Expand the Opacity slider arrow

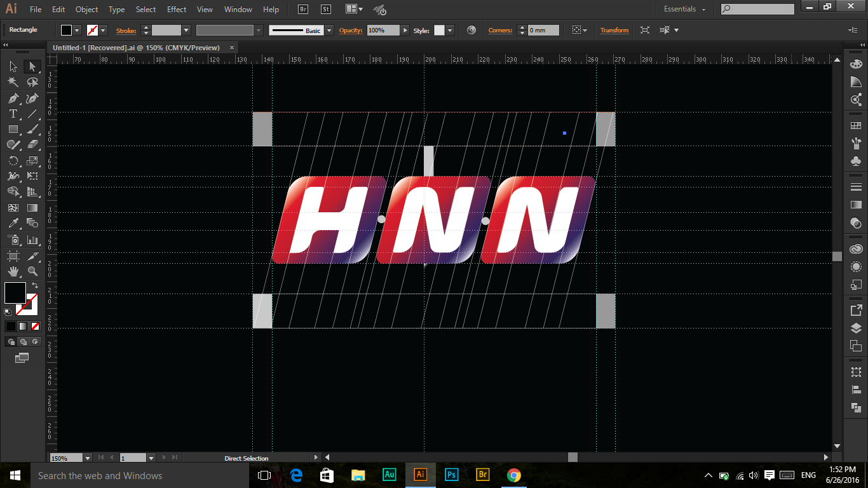405,30
